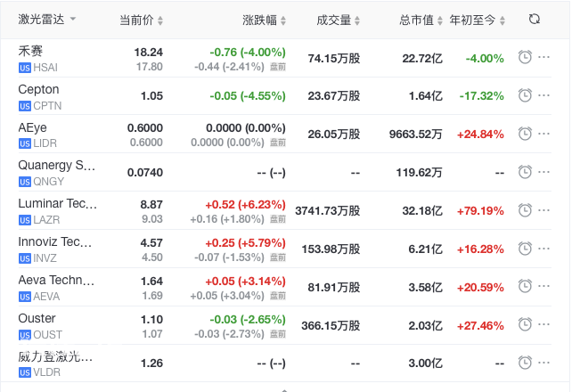Open three-dot menu for 威力登激光 VLDR
580x392 pixels.
click(543, 363)
